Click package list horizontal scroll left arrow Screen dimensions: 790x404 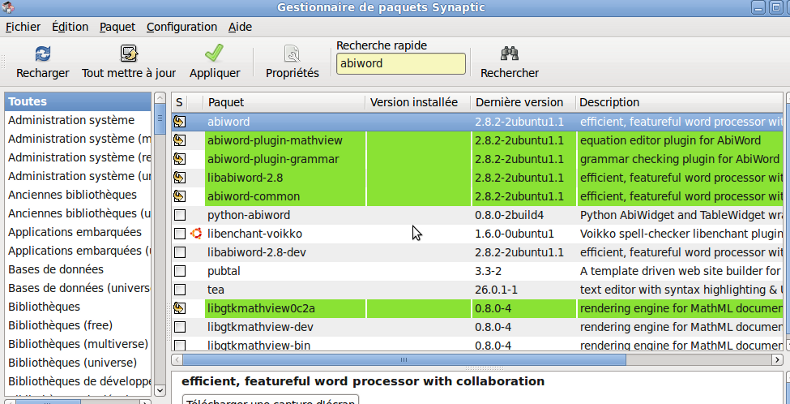pos(177,360)
